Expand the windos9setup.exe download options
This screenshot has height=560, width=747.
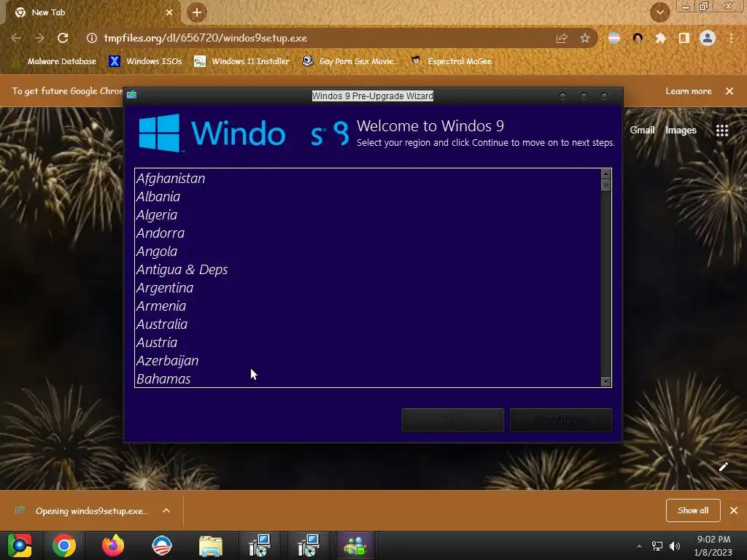tap(166, 510)
